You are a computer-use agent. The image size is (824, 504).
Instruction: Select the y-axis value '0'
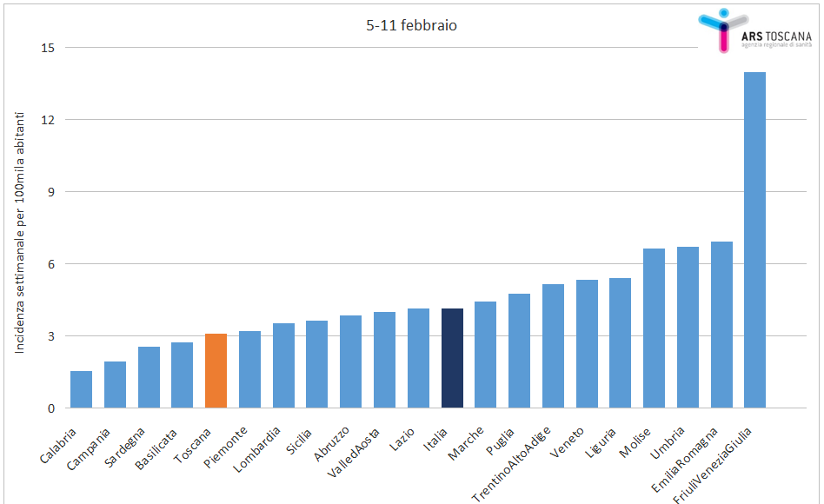click(x=51, y=408)
